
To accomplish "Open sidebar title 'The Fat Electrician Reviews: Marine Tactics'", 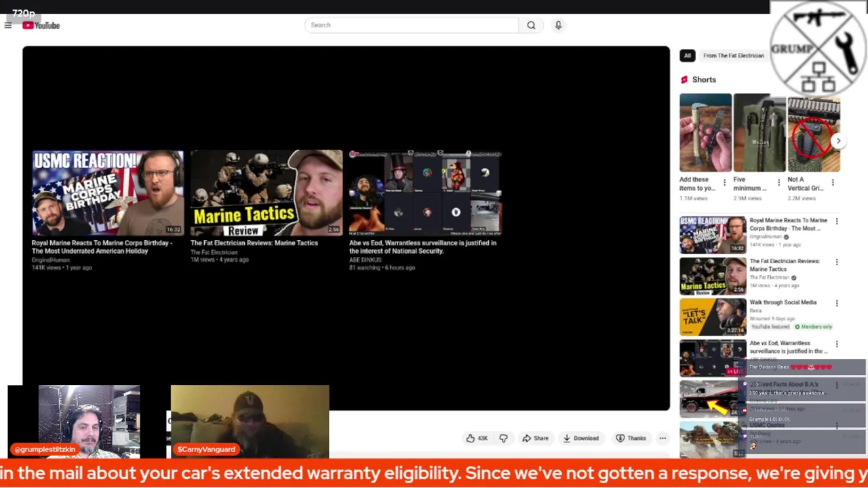I will (x=785, y=265).
